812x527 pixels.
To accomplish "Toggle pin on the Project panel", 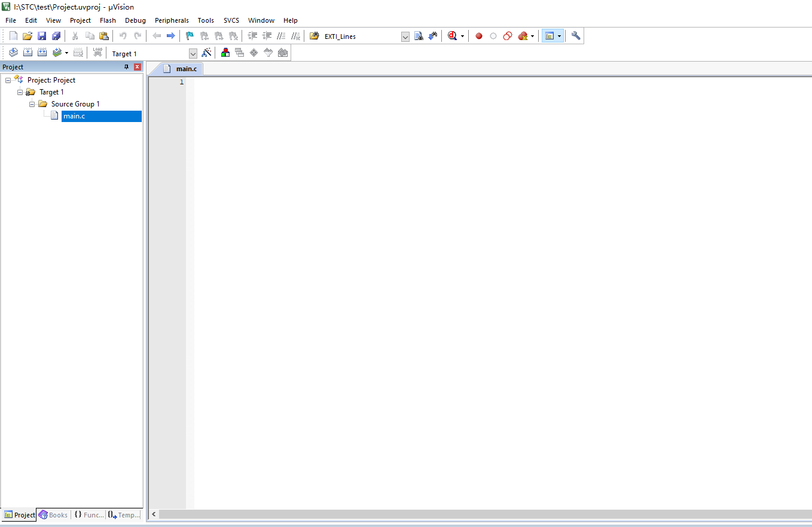I will (x=126, y=67).
